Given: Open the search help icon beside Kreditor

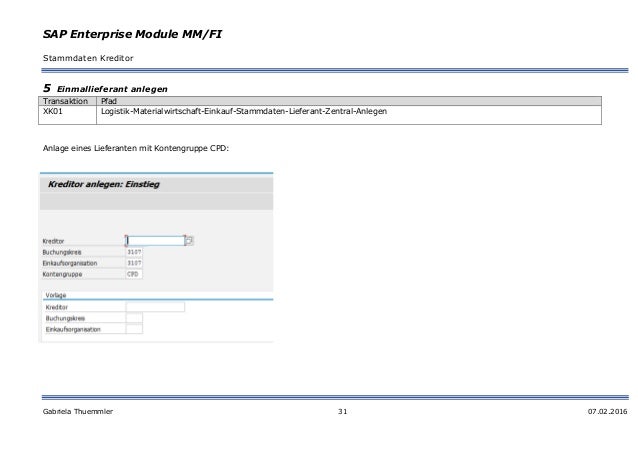Looking at the screenshot, I should tap(189, 241).
